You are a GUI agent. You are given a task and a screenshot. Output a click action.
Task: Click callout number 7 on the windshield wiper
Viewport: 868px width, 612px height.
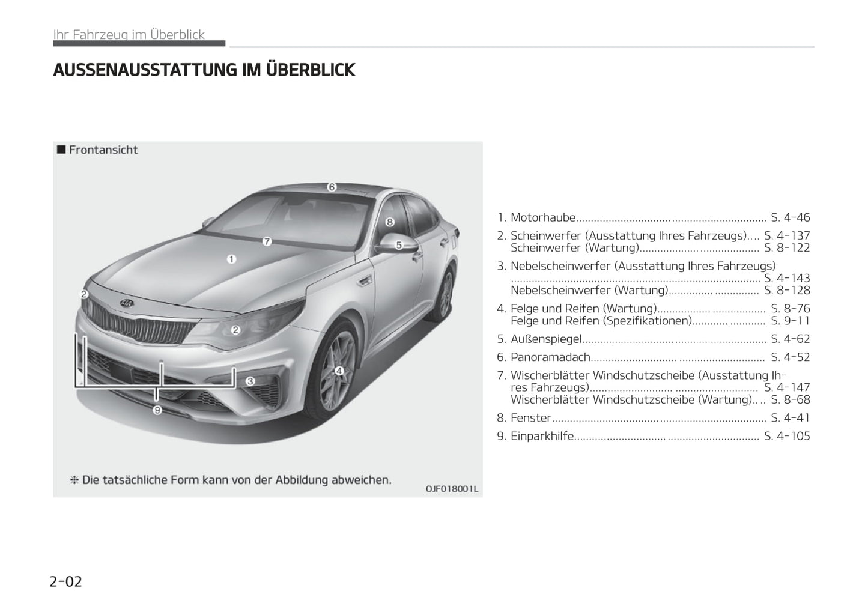[x=267, y=241]
